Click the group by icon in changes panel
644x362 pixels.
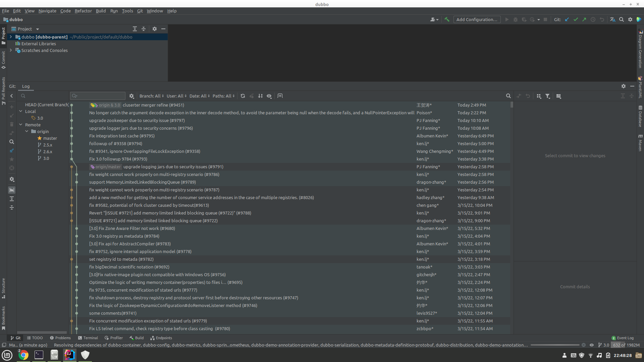(x=539, y=96)
